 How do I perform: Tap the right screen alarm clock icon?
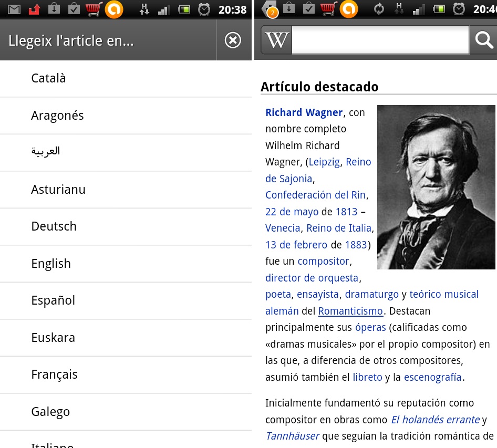coord(459,9)
